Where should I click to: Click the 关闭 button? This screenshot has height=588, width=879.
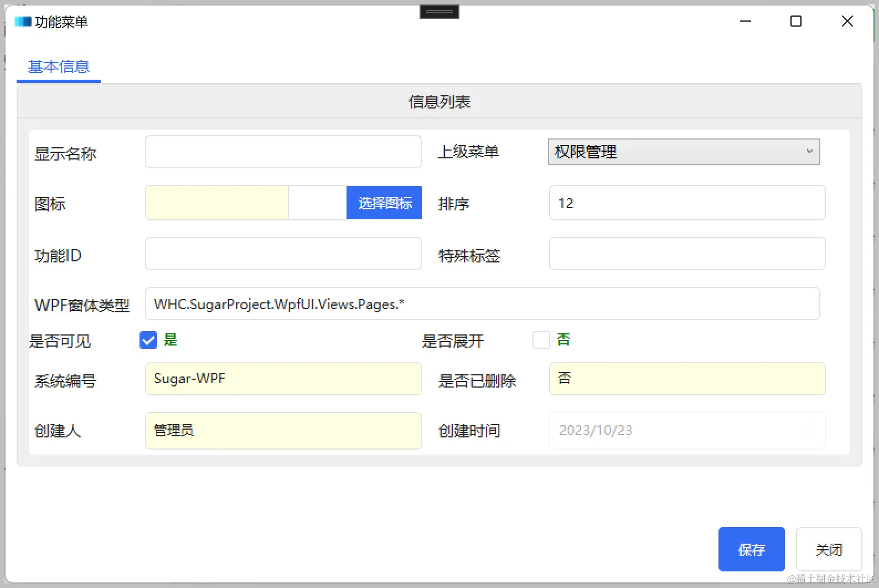(829, 549)
